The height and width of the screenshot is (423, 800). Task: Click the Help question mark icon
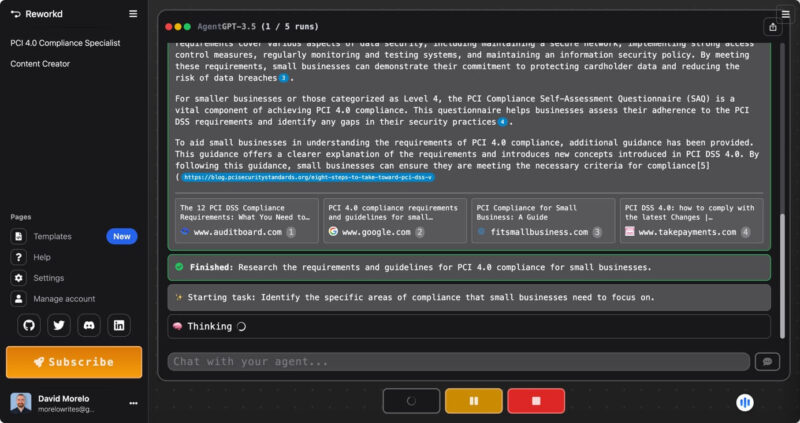pos(18,257)
